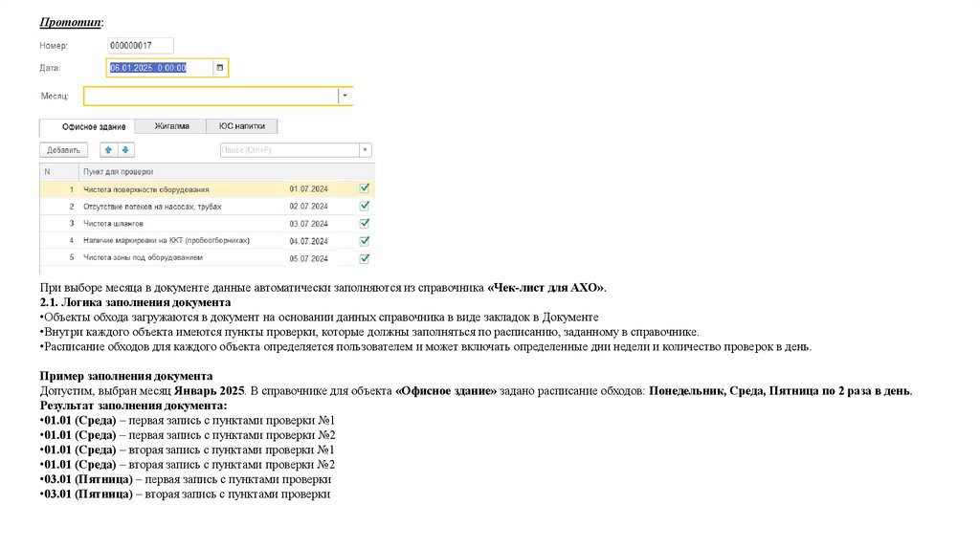Click the date cell 02.07.2024
The image size is (980, 549).
[x=309, y=206]
